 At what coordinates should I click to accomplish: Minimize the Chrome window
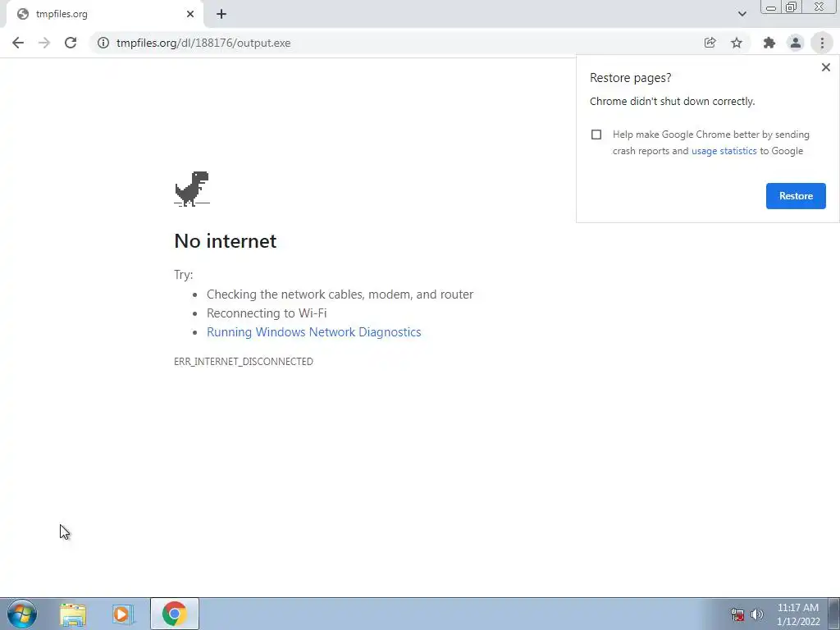click(771, 7)
